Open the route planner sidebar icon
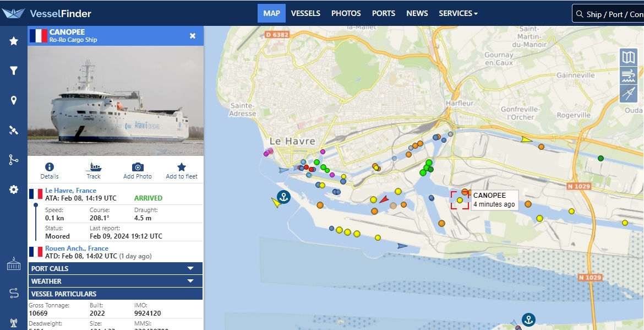The width and height of the screenshot is (644, 330). coord(14,294)
